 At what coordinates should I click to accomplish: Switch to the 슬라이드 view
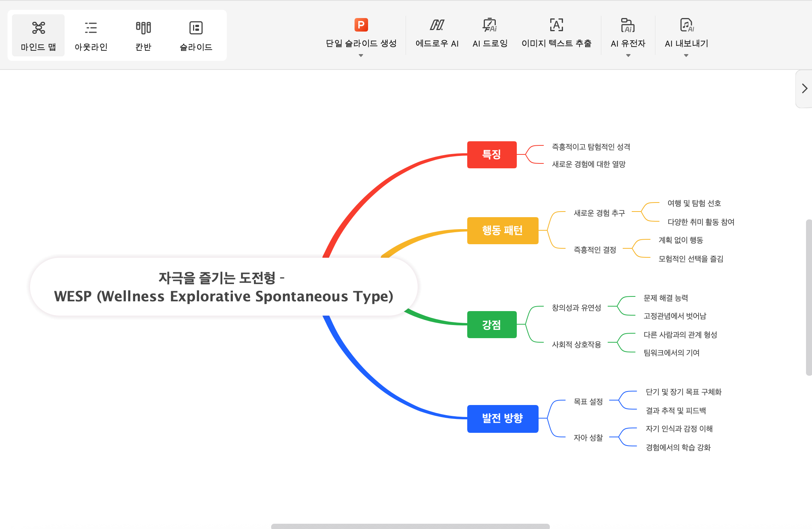(196, 35)
